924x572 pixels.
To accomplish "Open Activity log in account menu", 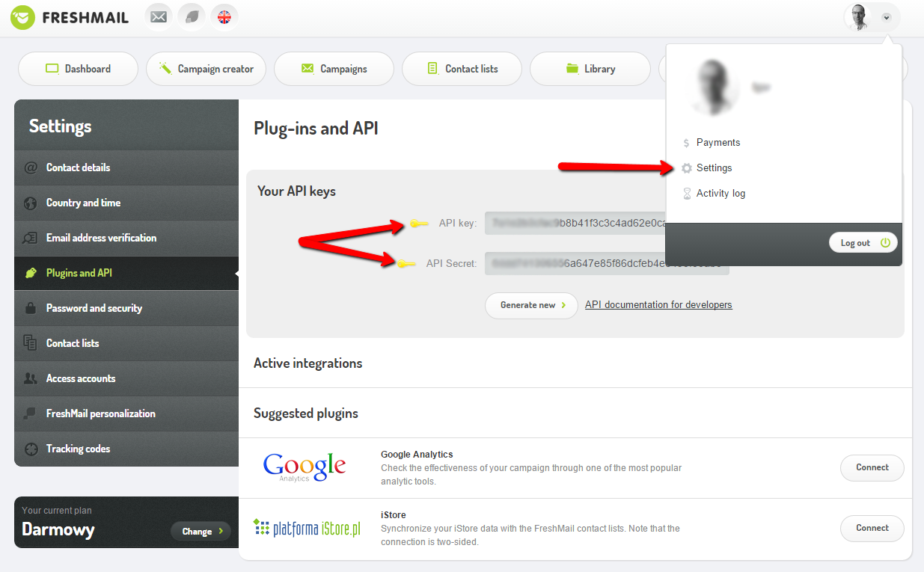I will click(x=720, y=193).
